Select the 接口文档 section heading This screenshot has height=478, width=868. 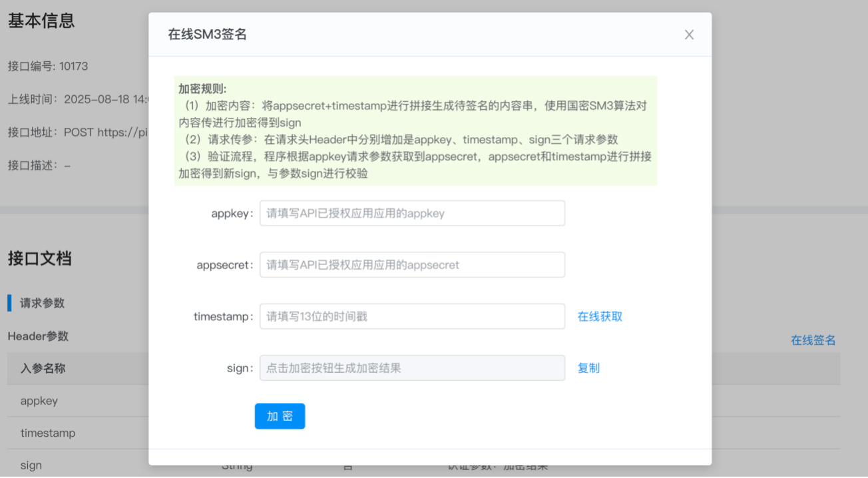tap(39, 259)
